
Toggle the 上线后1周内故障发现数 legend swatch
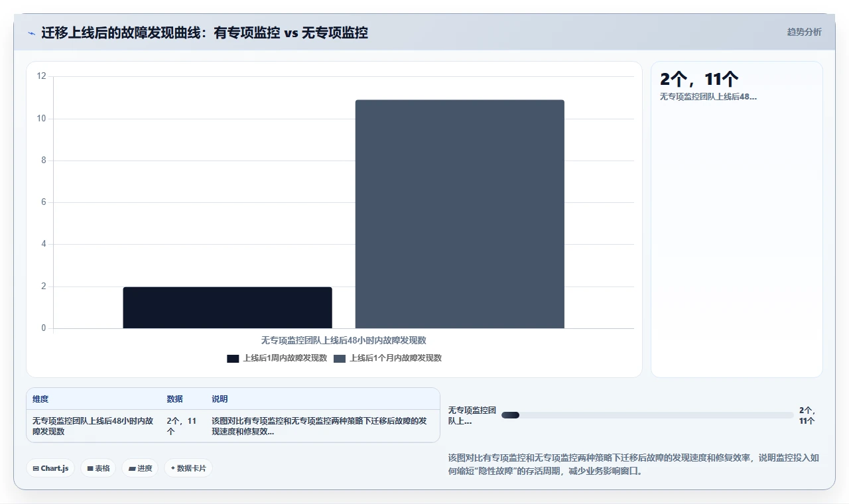coord(233,358)
